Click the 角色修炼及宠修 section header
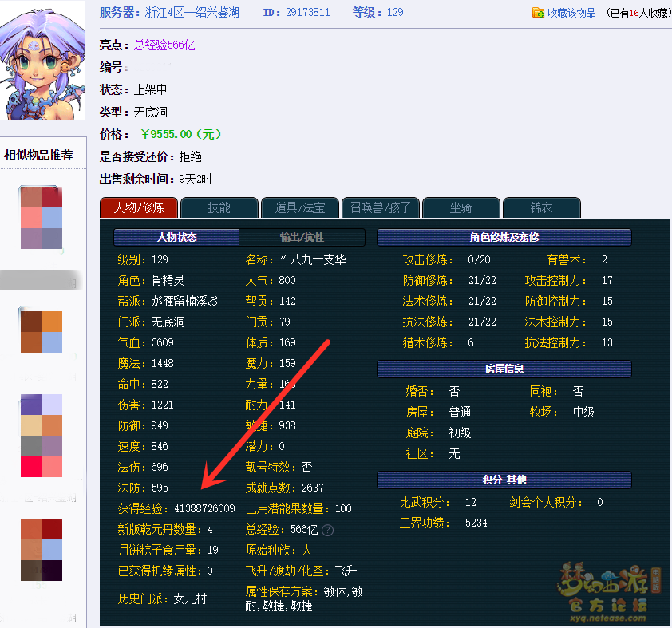 coord(504,237)
